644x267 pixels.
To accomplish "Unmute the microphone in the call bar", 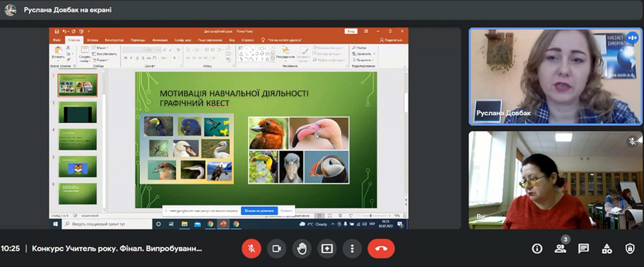I will (251, 249).
